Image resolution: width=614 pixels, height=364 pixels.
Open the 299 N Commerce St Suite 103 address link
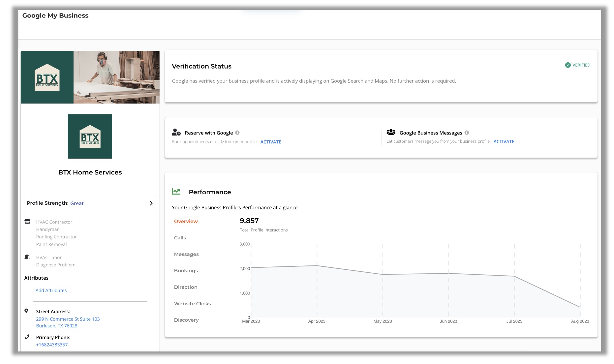(68, 319)
